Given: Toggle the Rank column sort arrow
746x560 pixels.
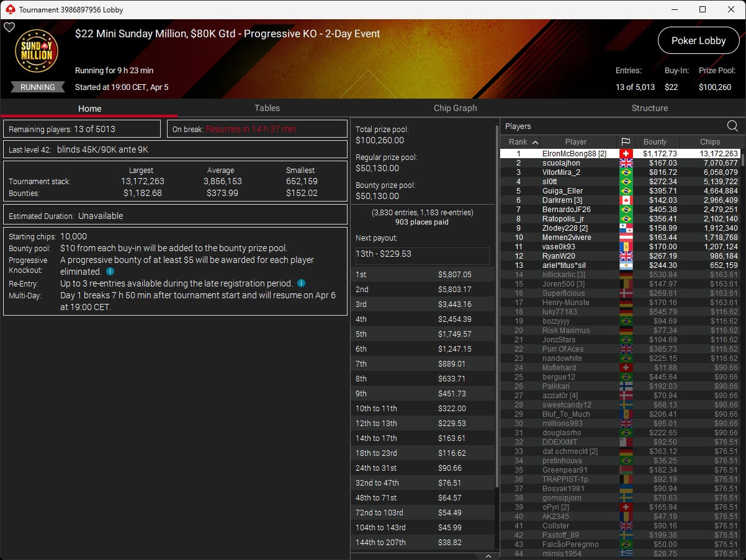Looking at the screenshot, I should (535, 142).
